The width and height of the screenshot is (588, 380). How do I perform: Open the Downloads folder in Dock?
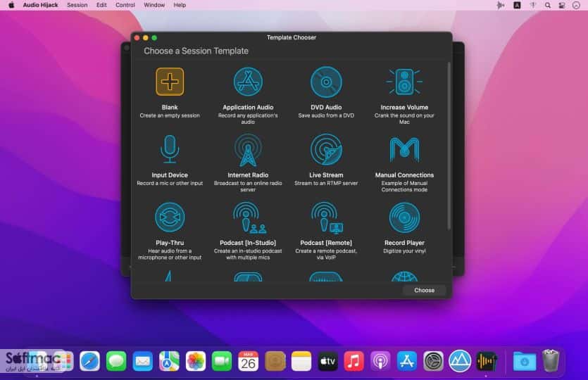tap(525, 361)
